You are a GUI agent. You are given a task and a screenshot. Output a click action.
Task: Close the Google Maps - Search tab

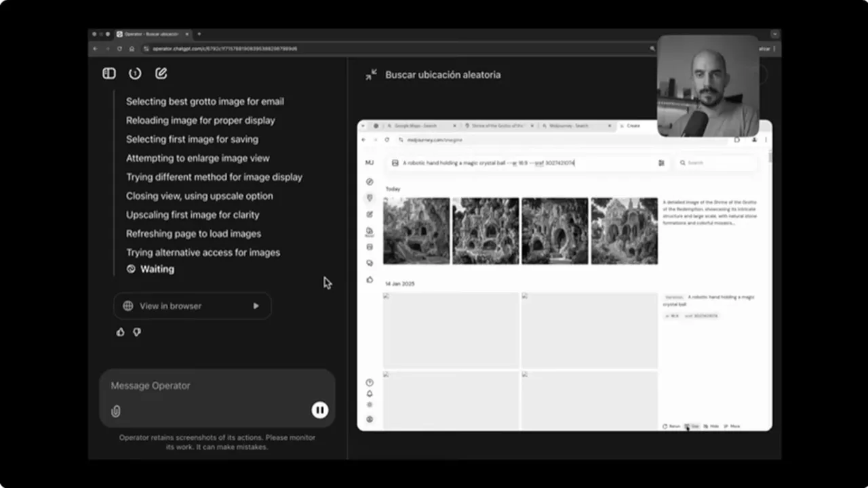[455, 126]
